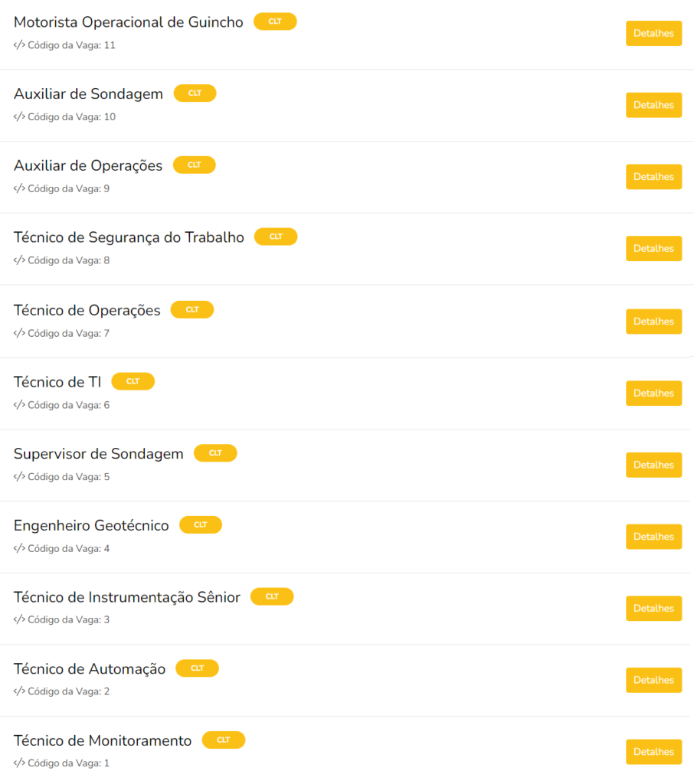Viewport: 694px width, 784px height.
Task: Click code icon beside Código da Vaga: 6
Action: pyautogui.click(x=19, y=405)
